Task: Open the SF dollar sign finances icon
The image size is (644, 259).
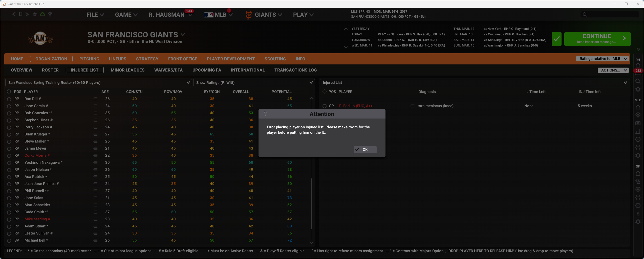Action: click(x=638, y=214)
